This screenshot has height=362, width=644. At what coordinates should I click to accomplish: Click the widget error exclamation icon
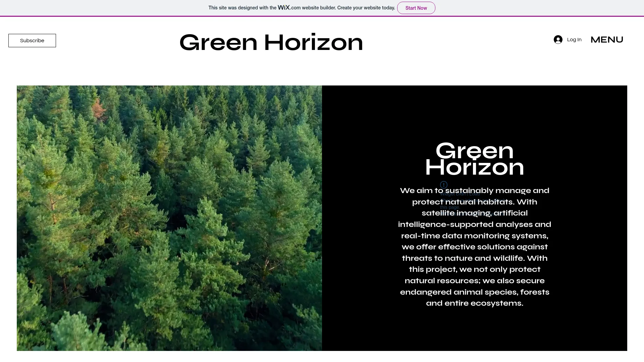click(444, 185)
